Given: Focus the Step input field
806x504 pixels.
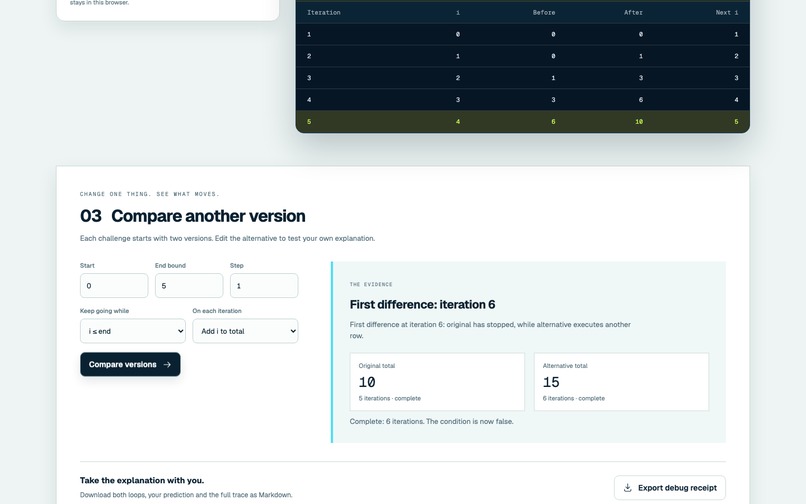Looking at the screenshot, I should [x=264, y=285].
